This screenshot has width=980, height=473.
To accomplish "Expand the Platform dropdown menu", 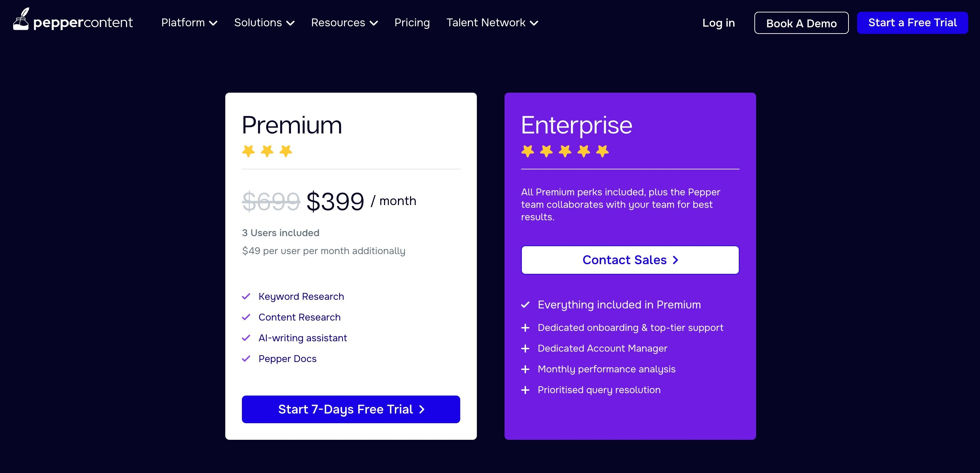I will coord(189,22).
